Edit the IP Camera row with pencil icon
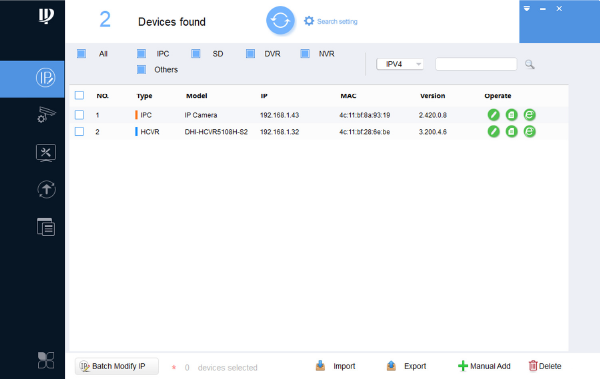Screen dimensions: 600x380 pyautogui.click(x=494, y=115)
